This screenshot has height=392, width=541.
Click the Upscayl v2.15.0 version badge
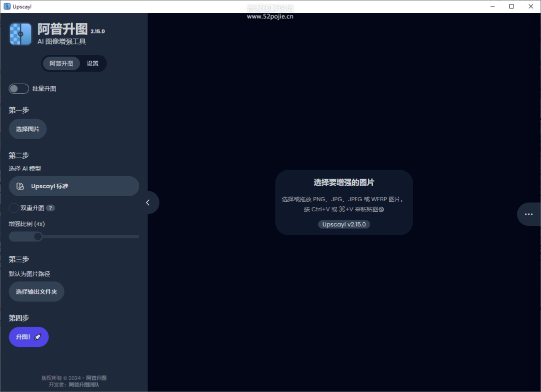tap(344, 224)
